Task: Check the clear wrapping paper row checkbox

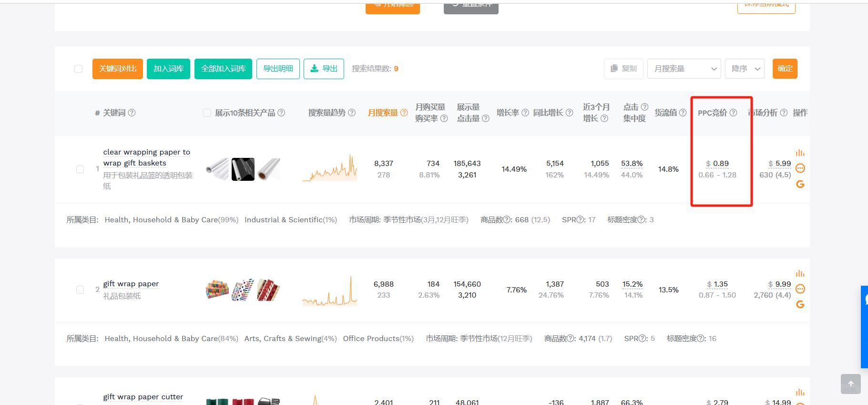Action: [x=80, y=169]
